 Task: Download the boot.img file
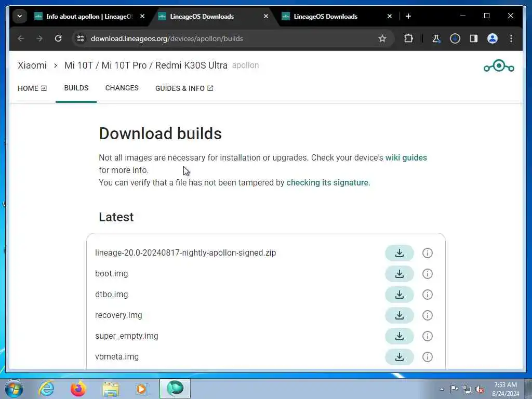[x=400, y=274]
